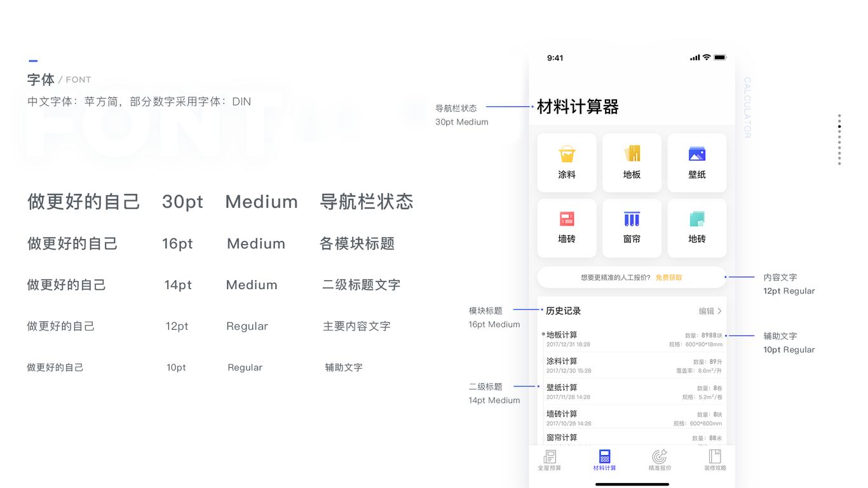The image size is (868, 488).
Task: Click the 字体 heading text
Action: coord(41,80)
